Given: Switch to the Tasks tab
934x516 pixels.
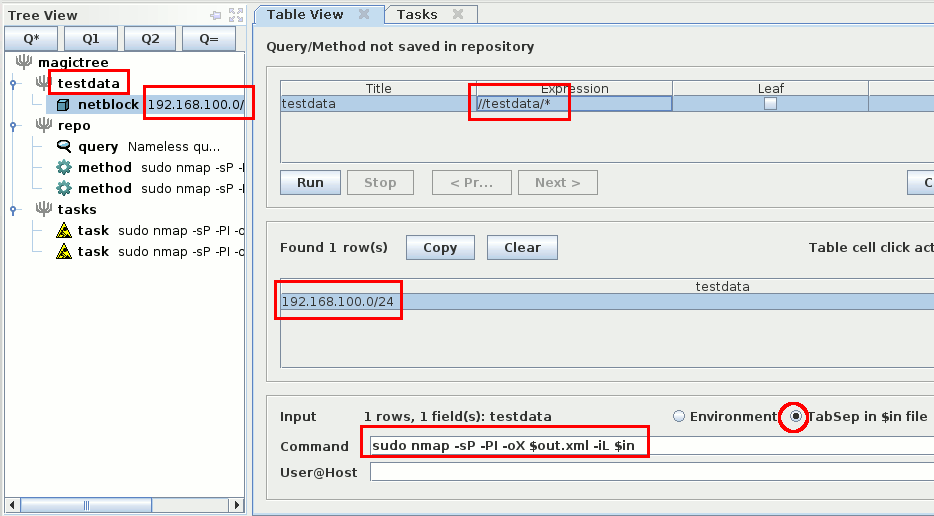Looking at the screenshot, I should (x=417, y=15).
